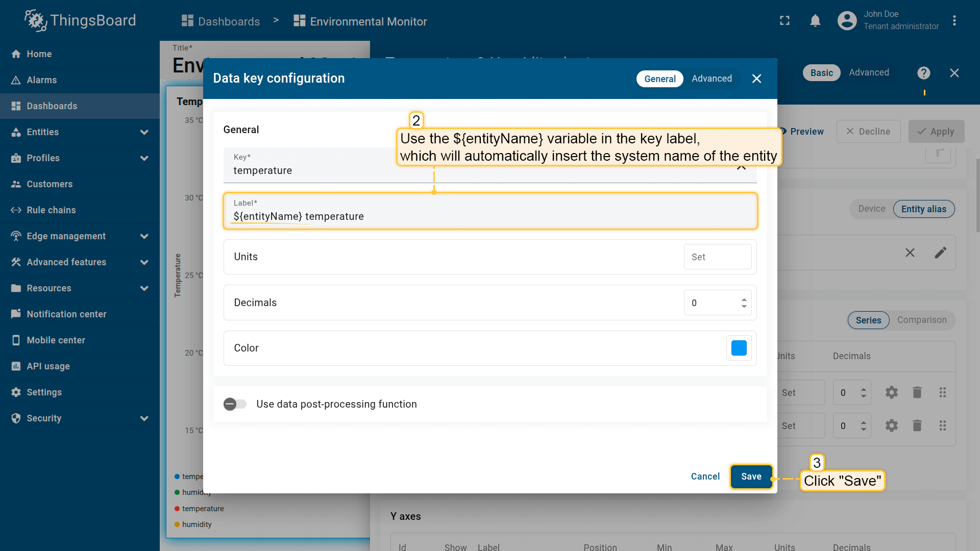Delete the second series row via trash icon
Image resolution: width=980 pixels, height=551 pixels.
(917, 425)
